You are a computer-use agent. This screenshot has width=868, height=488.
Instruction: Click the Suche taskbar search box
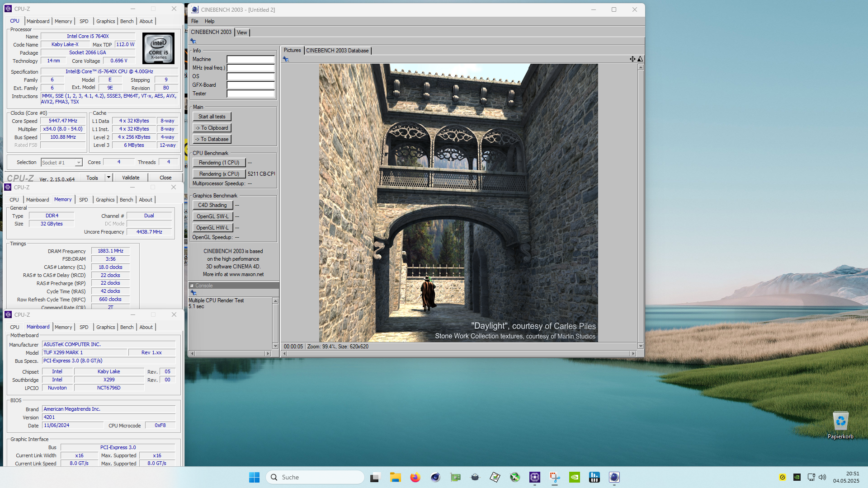[315, 477]
